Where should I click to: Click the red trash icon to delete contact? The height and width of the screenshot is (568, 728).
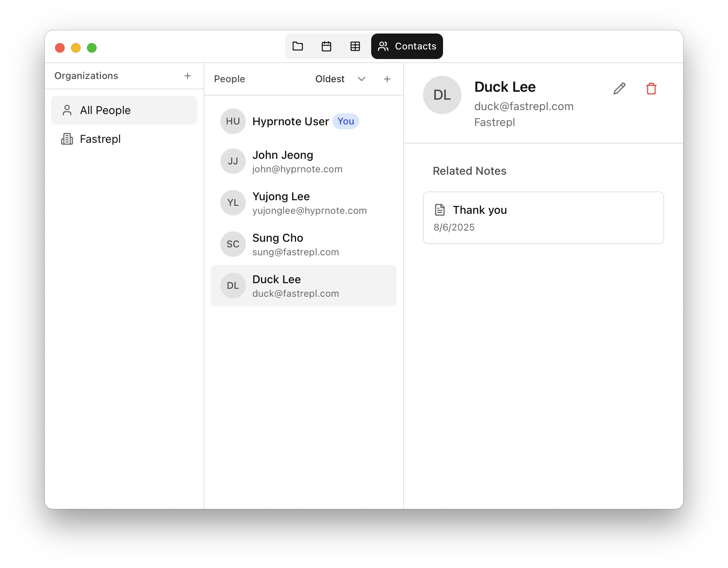651,88
